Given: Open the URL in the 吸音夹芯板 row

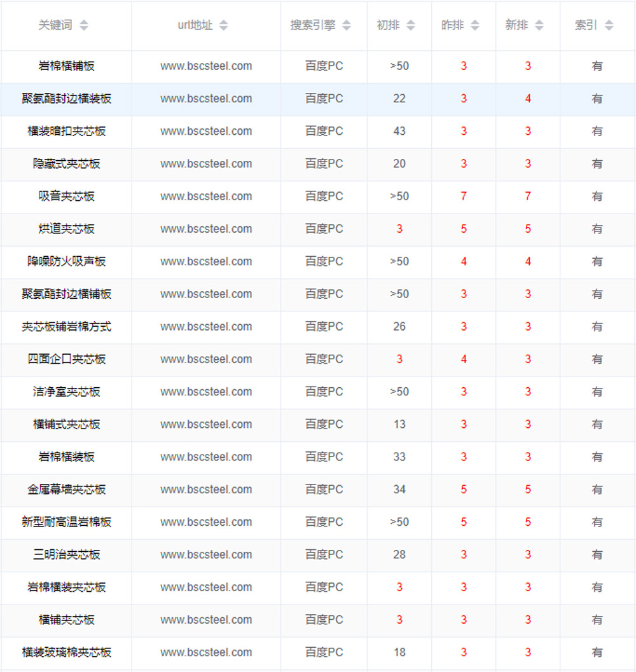Looking at the screenshot, I should (x=206, y=196).
